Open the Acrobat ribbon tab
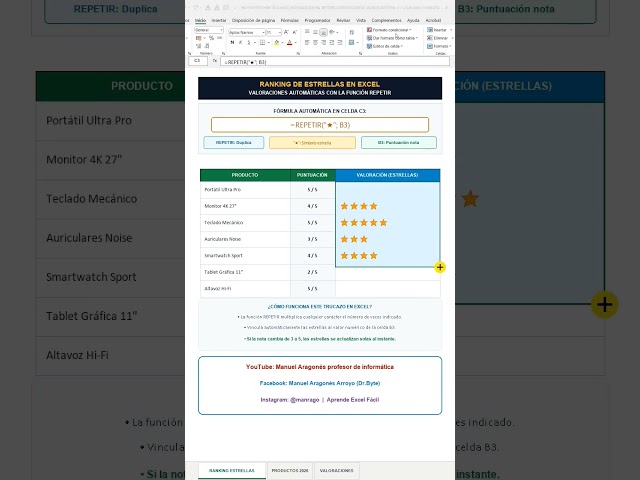 click(x=433, y=20)
